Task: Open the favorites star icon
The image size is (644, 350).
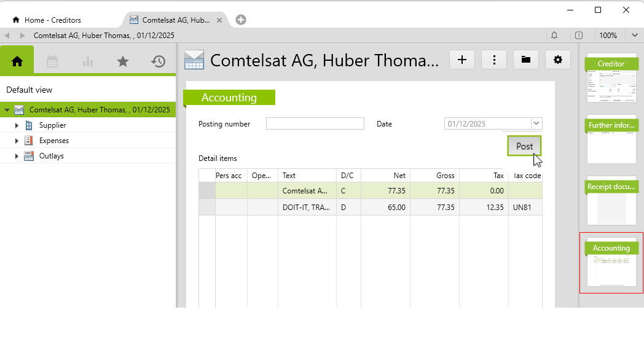Action: coord(123,61)
